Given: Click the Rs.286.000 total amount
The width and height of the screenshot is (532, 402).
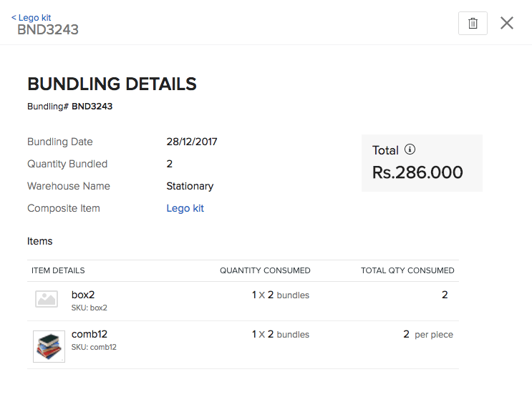Looking at the screenshot, I should 417,172.
